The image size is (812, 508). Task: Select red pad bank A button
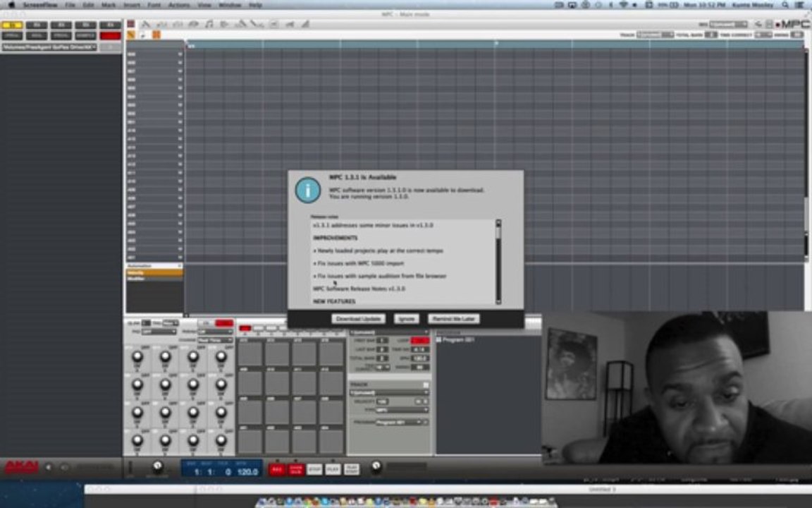coord(245,328)
